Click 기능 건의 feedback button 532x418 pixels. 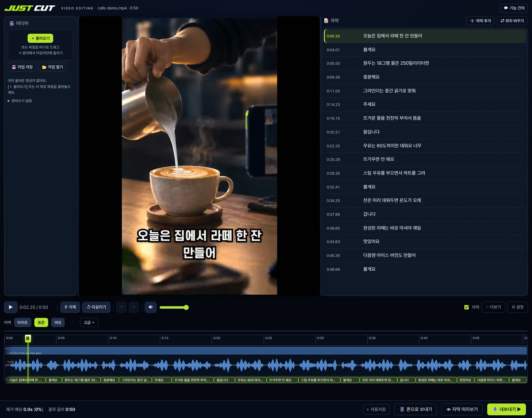(x=514, y=8)
